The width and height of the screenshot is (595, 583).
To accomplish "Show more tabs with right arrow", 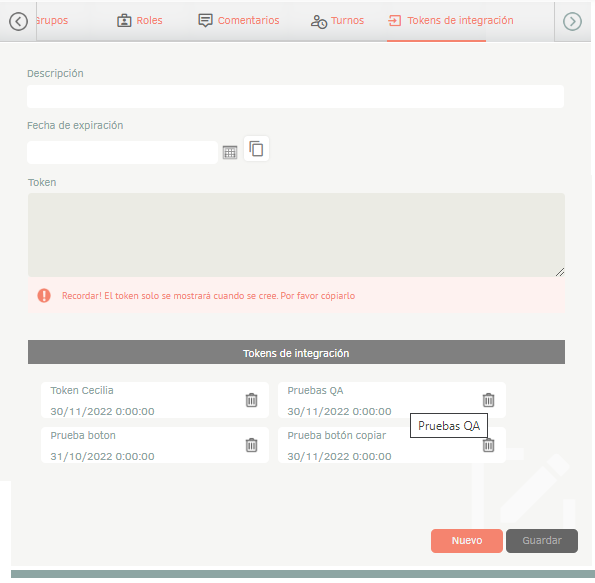I will tap(572, 21).
